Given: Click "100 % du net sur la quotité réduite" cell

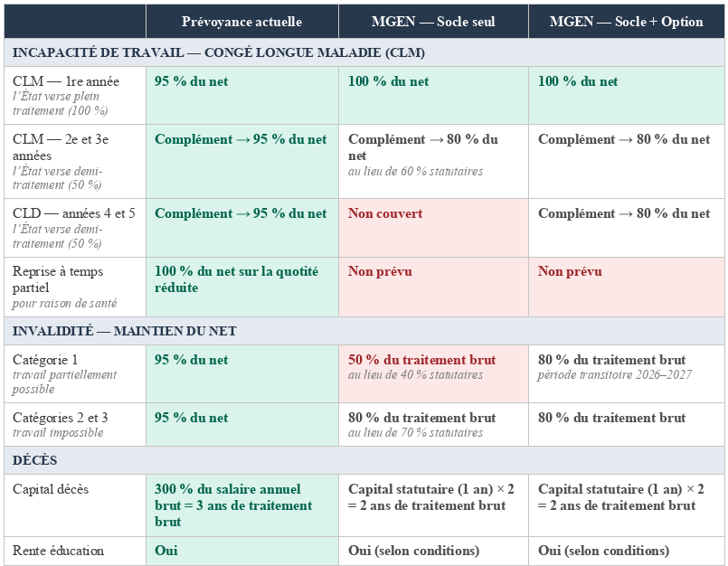Looking at the screenshot, I should click(236, 278).
